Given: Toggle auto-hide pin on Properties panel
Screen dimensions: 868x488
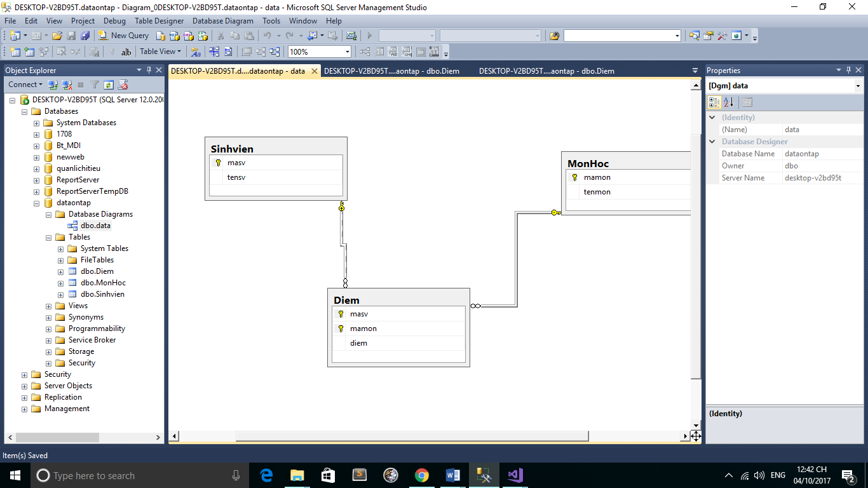Looking at the screenshot, I should 848,70.
